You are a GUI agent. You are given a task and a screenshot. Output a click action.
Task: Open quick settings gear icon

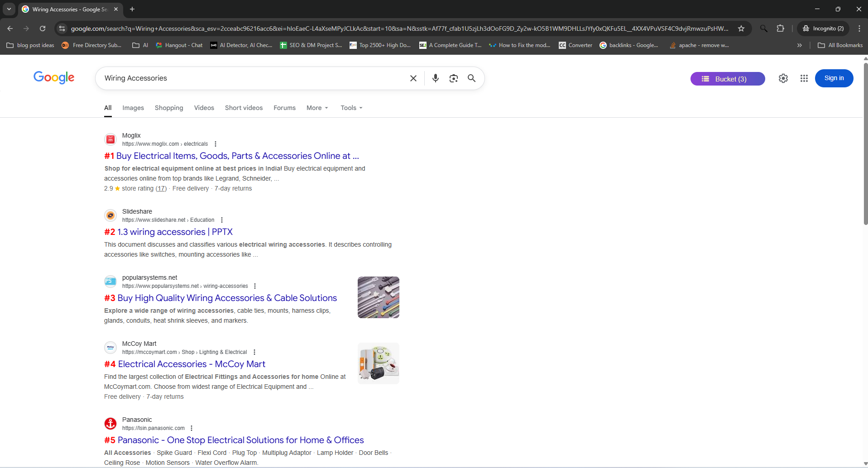783,78
